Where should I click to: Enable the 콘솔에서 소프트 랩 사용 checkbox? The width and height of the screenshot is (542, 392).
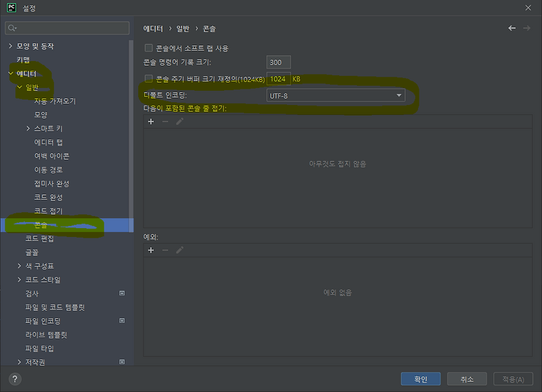pos(147,47)
